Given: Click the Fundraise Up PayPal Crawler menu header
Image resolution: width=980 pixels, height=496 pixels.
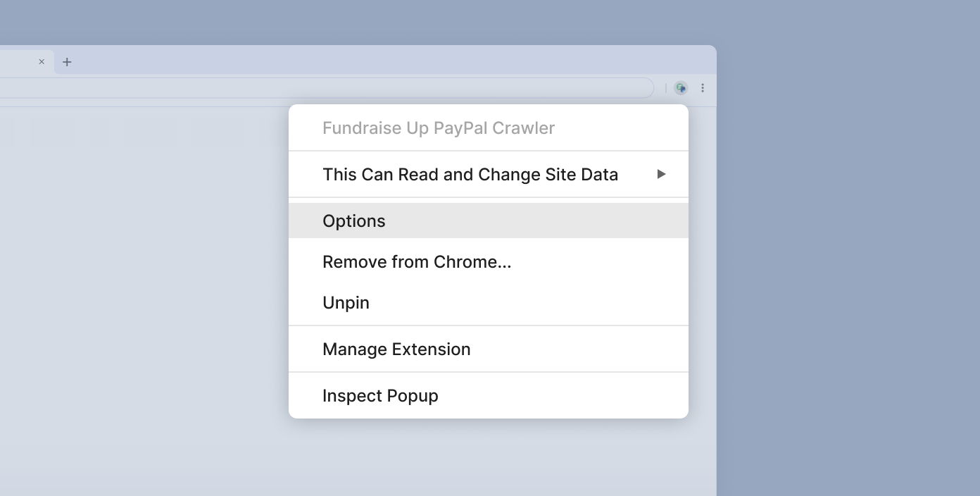Looking at the screenshot, I should 439,128.
